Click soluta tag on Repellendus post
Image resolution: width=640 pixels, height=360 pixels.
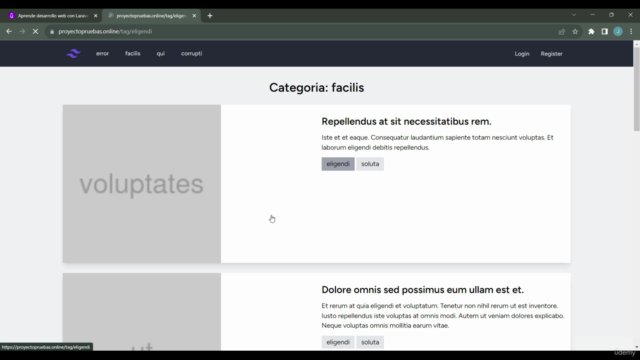(370, 164)
